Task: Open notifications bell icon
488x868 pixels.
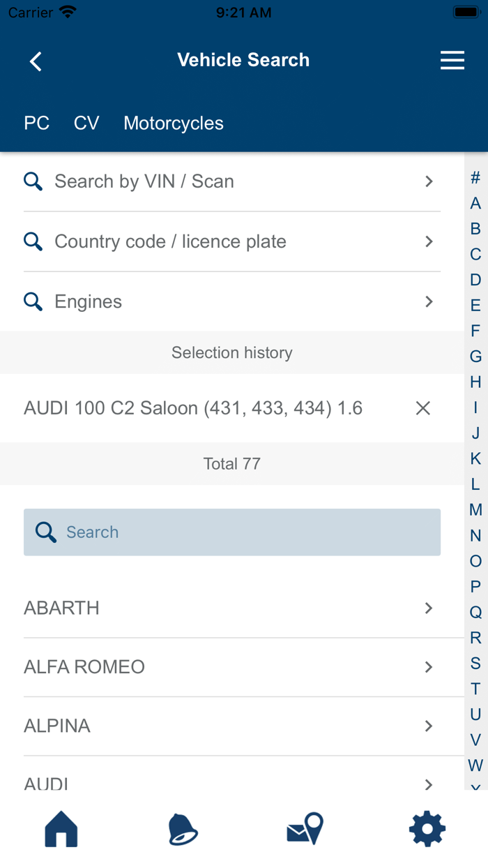Action: [x=183, y=830]
